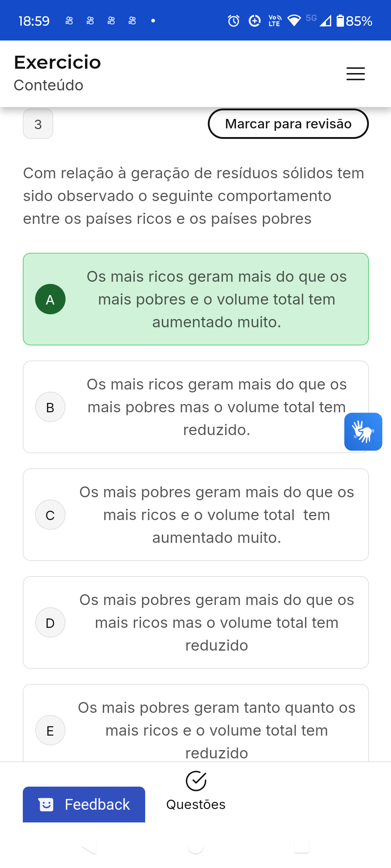Image resolution: width=391 pixels, height=868 pixels.
Task: Select answer option C circle
Action: (50, 515)
